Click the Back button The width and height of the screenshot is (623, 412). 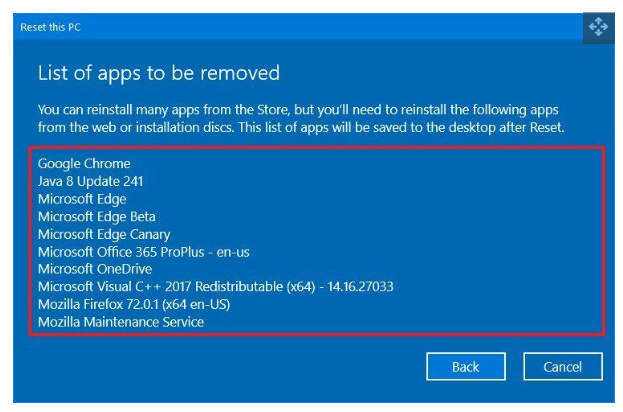click(465, 367)
